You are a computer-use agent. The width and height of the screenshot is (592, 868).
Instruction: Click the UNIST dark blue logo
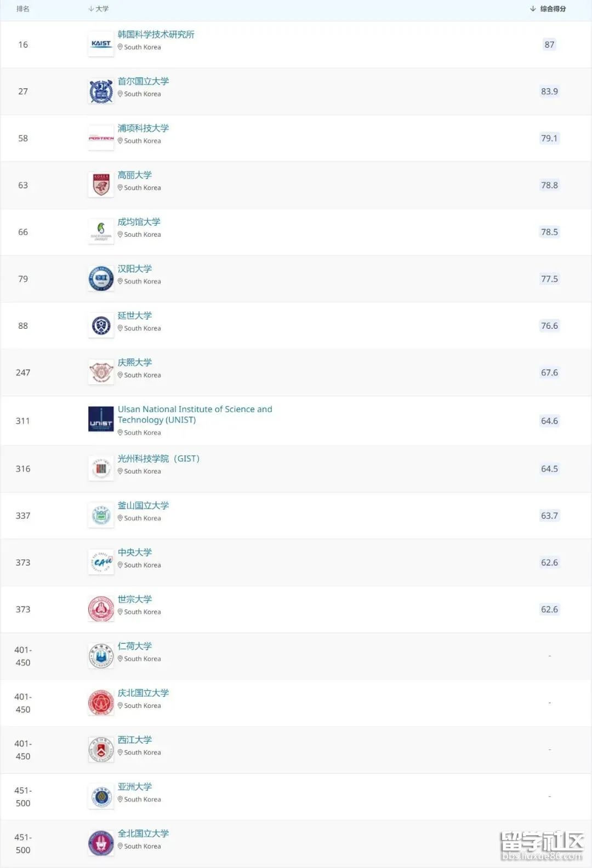click(x=101, y=420)
